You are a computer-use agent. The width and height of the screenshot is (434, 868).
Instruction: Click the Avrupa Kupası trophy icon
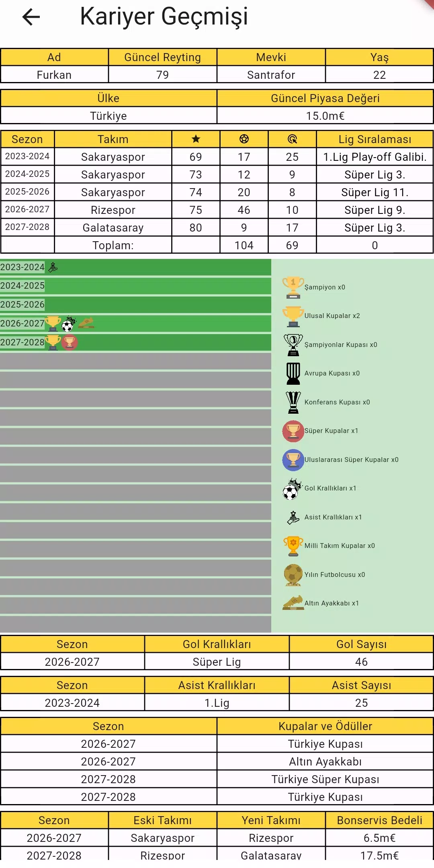(293, 373)
